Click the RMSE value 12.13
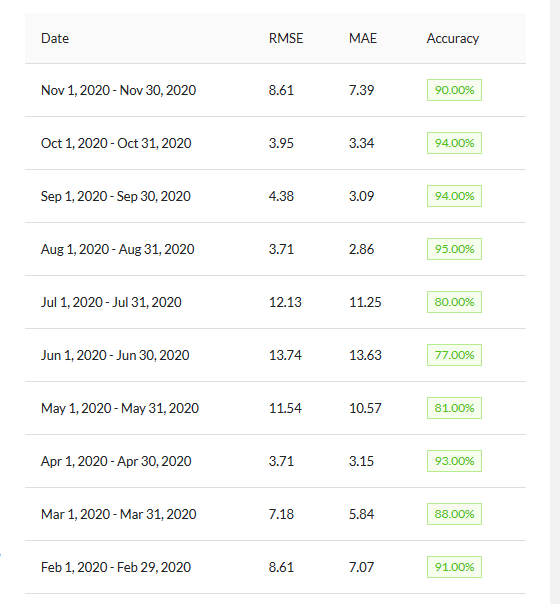 285,302
